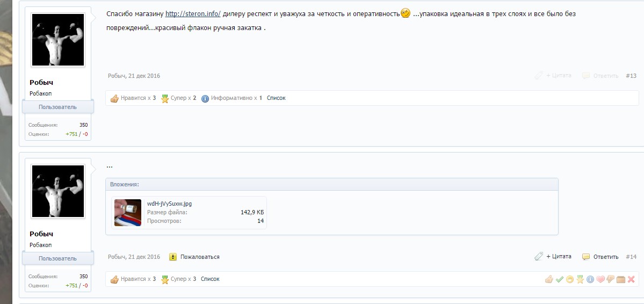Rate post #14 with laughing smiley
The height and width of the screenshot is (304, 644).
coord(569,279)
